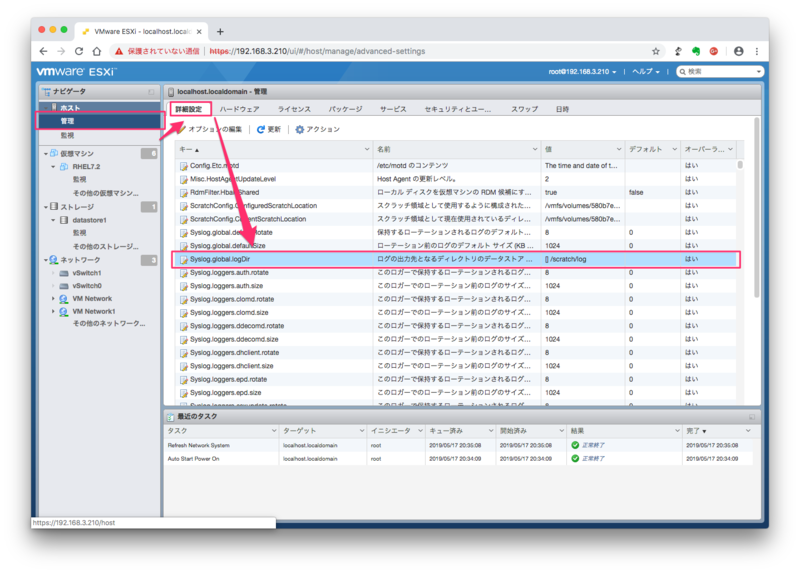Open the 名前 column header dropdown arrow

coord(534,149)
